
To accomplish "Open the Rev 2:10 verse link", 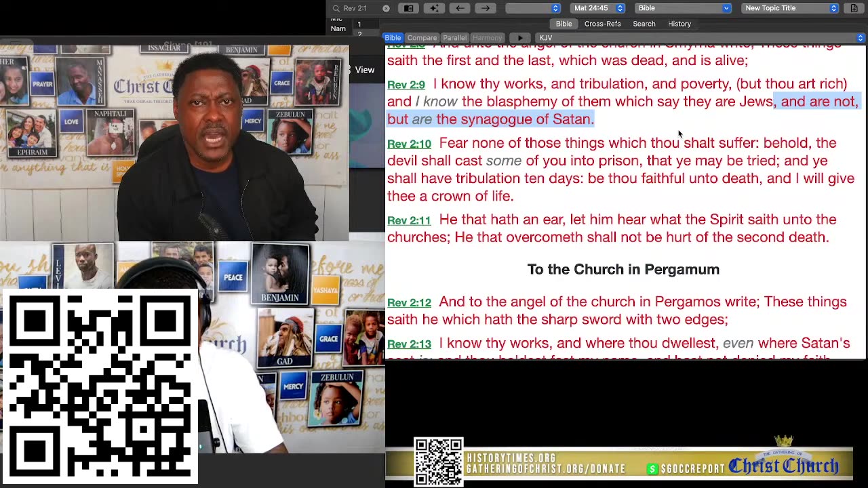I will click(409, 144).
